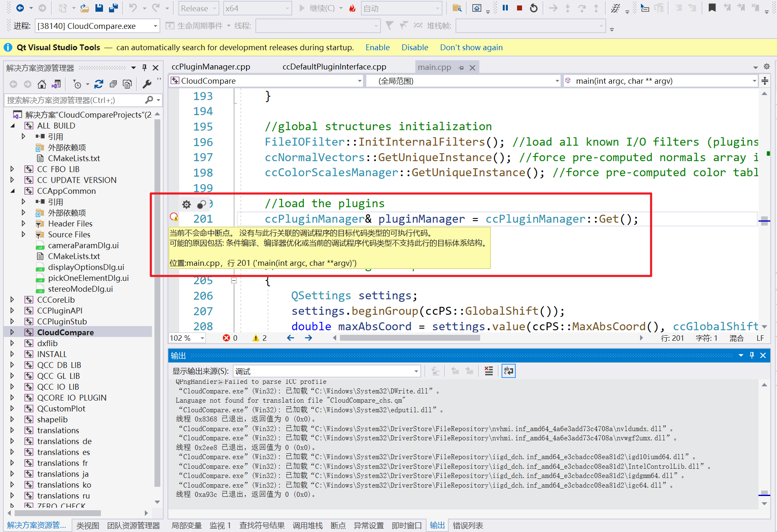
Task: Open the process CloudCompare.exe dropdown
Action: click(x=97, y=26)
